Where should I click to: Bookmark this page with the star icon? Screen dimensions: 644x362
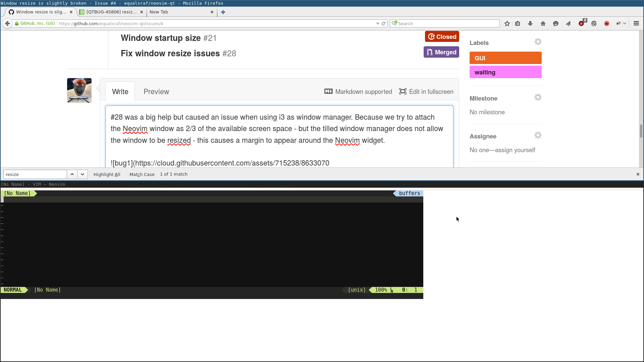coord(507,23)
